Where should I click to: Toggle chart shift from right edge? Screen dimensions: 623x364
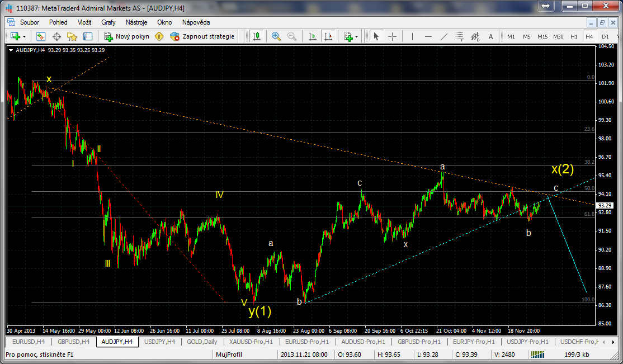[329, 36]
